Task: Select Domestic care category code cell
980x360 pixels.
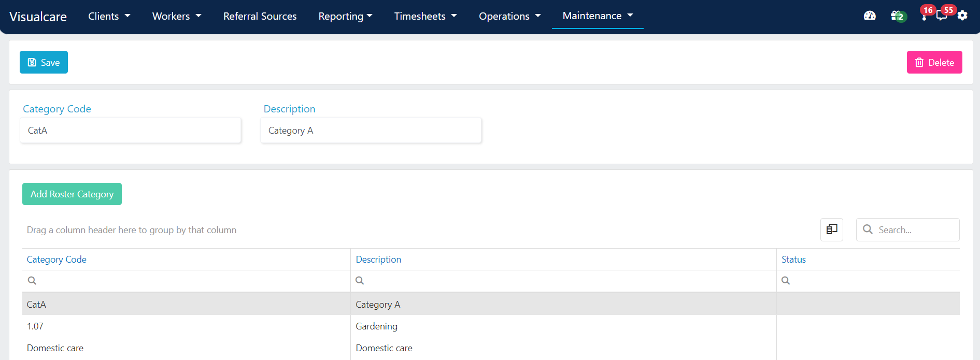Action: pyautogui.click(x=186, y=348)
